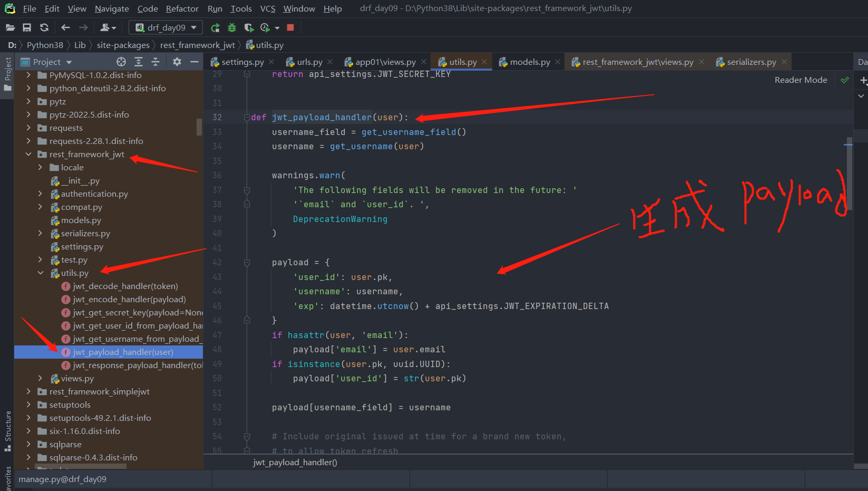Screen dimensions: 868x491
Task: Open the File menu
Action: tap(30, 8)
